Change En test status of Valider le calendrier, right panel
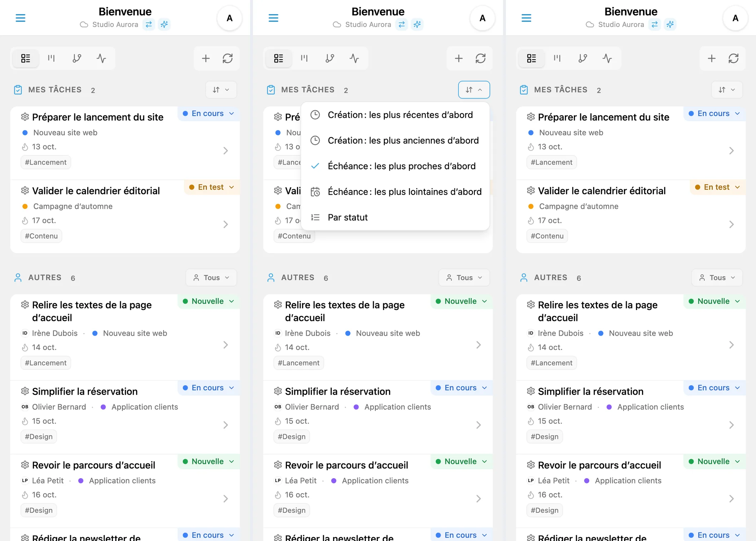 click(x=718, y=187)
